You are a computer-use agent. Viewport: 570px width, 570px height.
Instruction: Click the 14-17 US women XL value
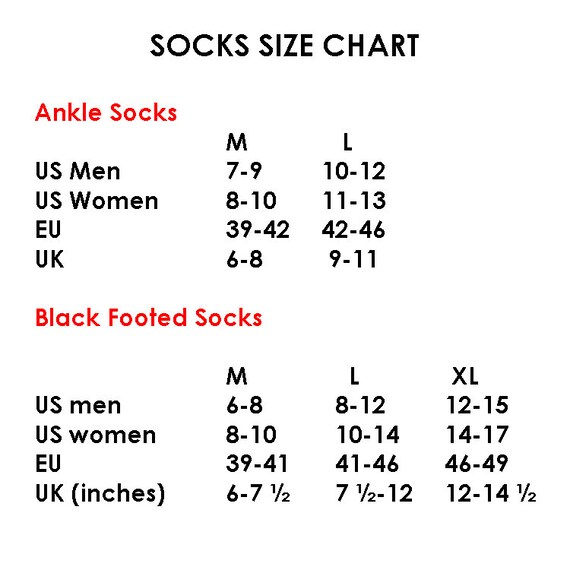click(477, 434)
